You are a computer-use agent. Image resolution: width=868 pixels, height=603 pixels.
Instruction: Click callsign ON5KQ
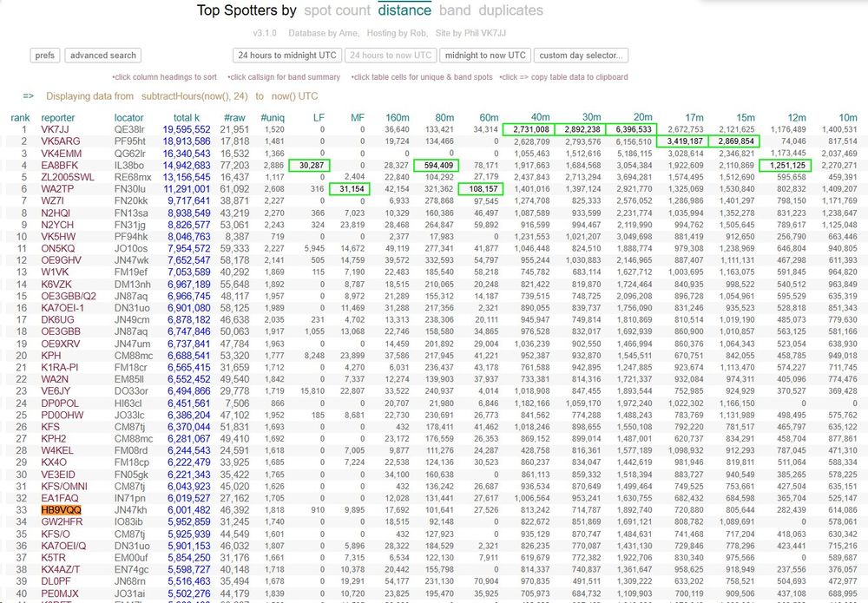[x=57, y=248]
